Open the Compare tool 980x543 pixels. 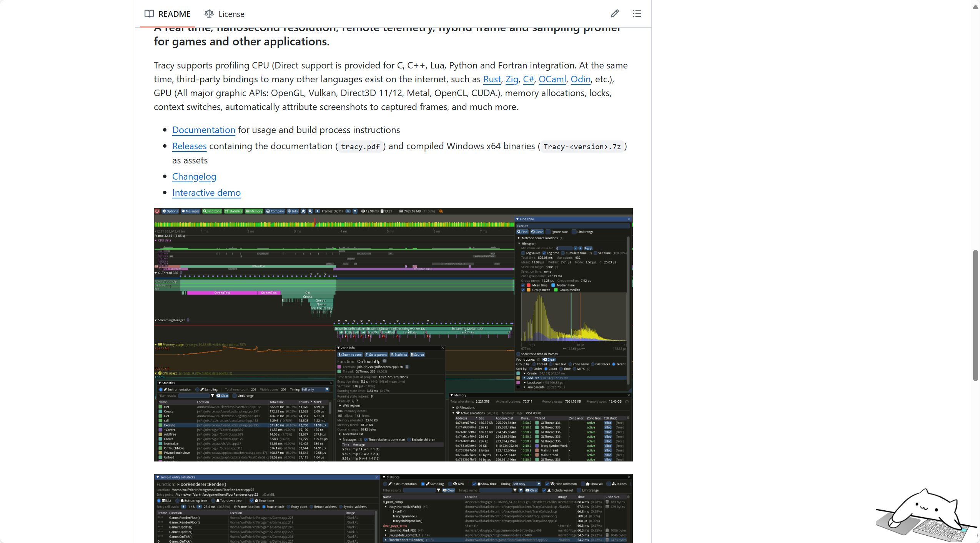[275, 211]
